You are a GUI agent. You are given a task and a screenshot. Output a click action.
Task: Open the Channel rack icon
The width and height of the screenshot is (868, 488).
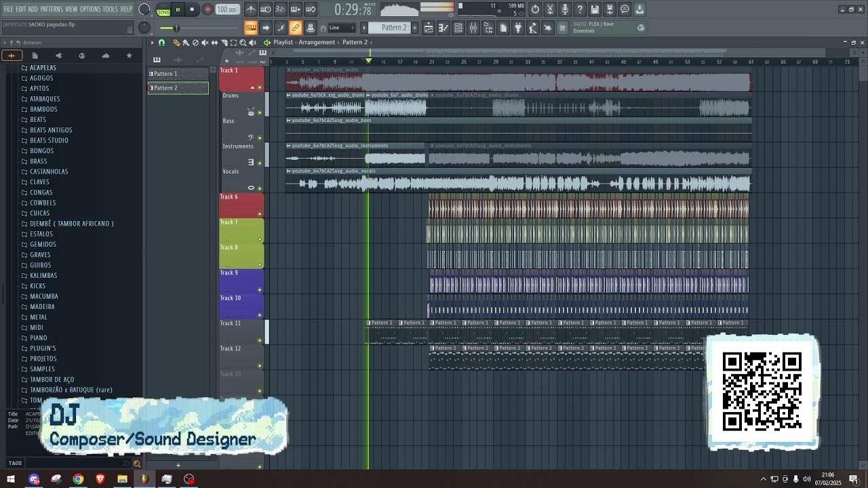(x=458, y=28)
